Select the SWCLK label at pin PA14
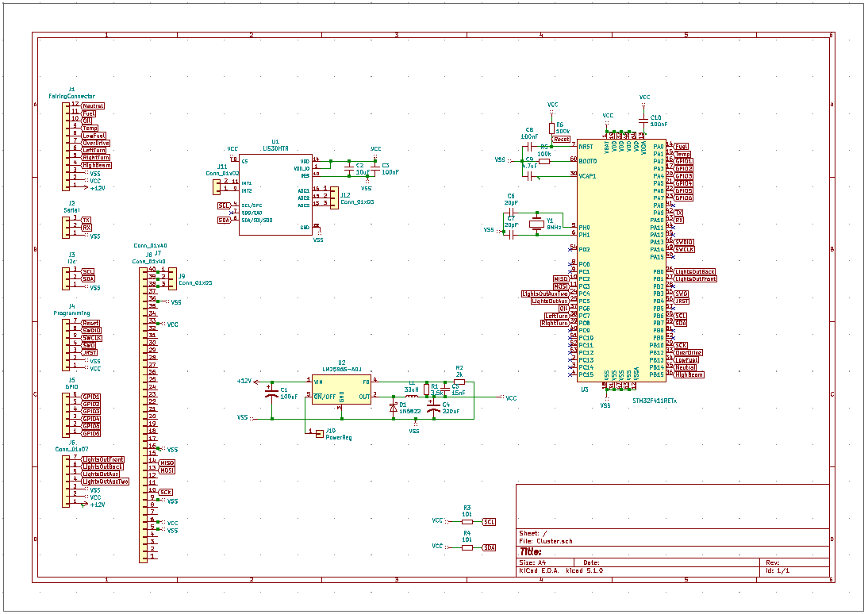868x614 pixels. point(684,249)
